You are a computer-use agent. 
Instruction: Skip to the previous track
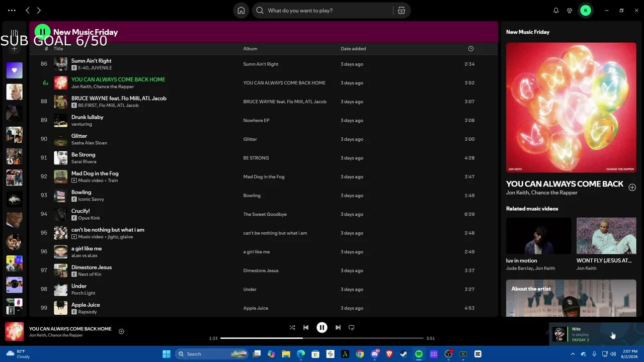coord(306,327)
